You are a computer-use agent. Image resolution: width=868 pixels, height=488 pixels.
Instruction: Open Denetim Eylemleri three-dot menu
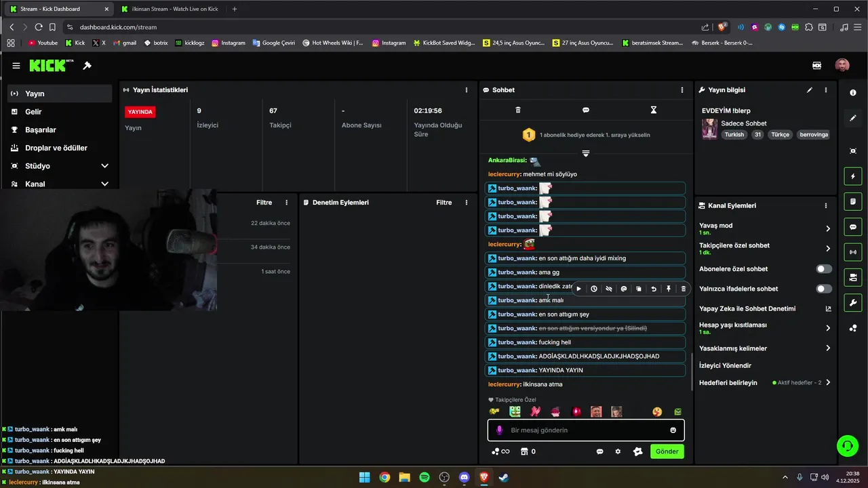pos(467,203)
